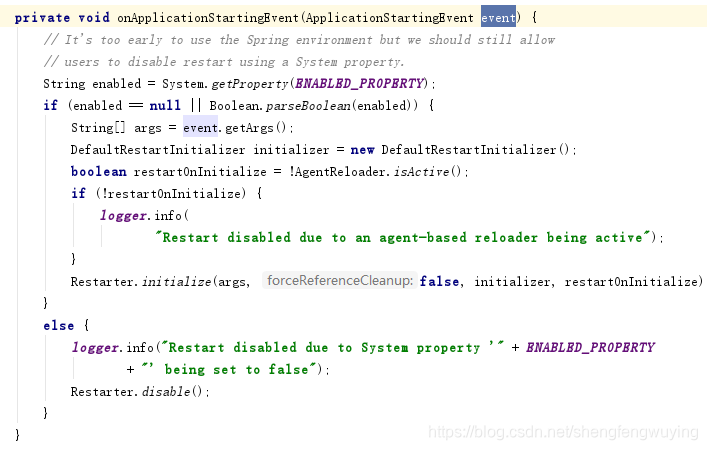Click "String[] args" declaration
The width and height of the screenshot is (707, 450).
tap(116, 128)
